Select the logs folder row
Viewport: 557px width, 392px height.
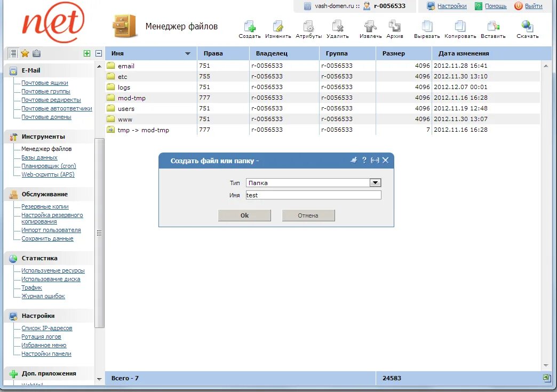coord(323,87)
